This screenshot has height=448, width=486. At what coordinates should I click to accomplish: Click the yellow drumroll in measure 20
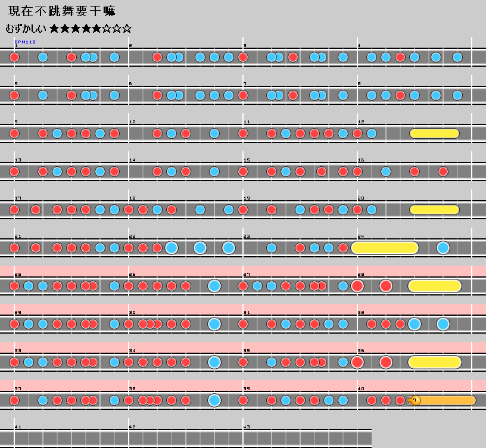click(434, 210)
